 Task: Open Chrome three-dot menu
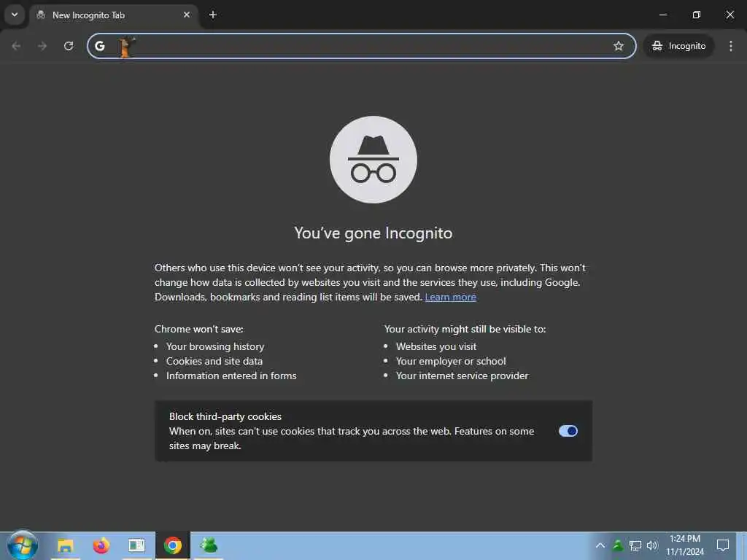pos(731,46)
